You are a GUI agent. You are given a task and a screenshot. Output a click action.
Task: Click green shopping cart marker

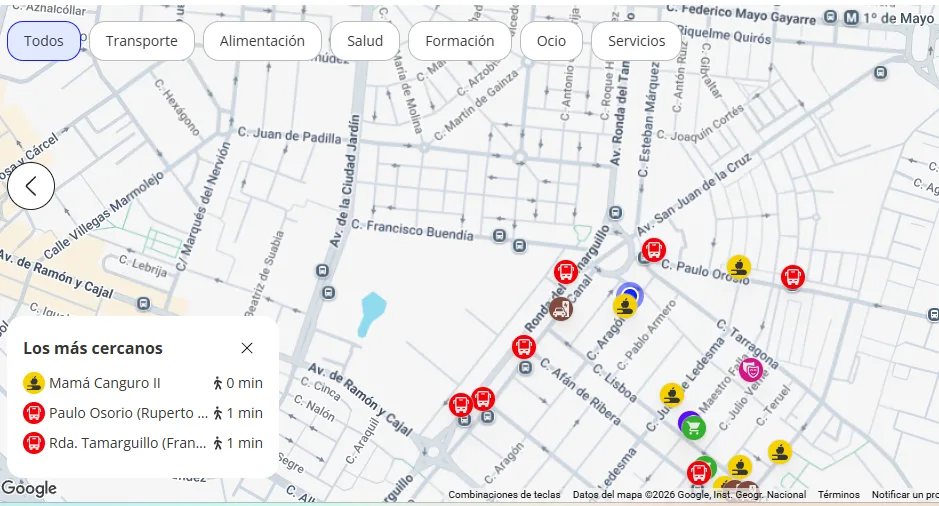(694, 428)
